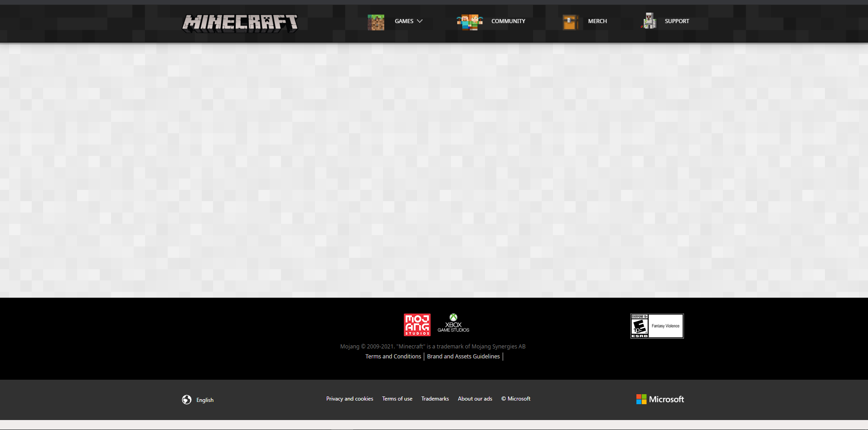Open the About our ads link
The width and height of the screenshot is (868, 430).
click(475, 399)
